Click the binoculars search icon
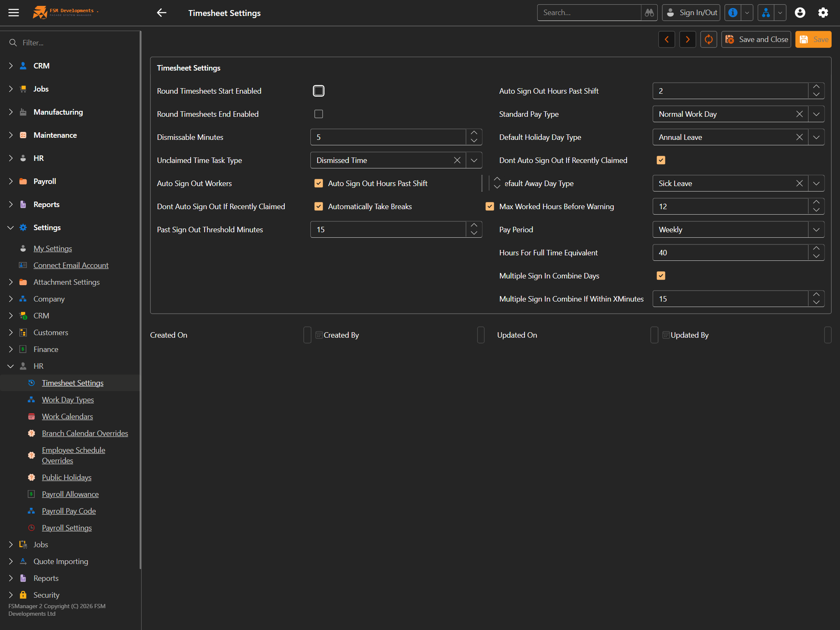The image size is (840, 630). (x=649, y=13)
